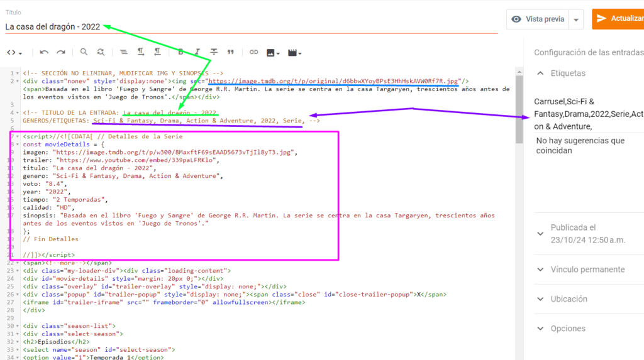Fold code at line 1 arrow
644x360 pixels.
(x=17, y=73)
